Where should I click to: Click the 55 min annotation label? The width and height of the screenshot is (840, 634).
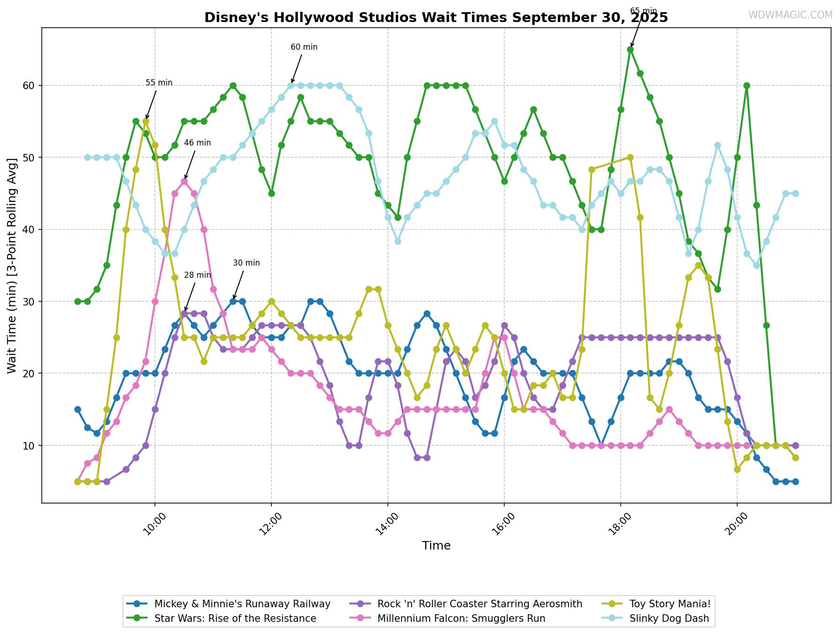pos(159,83)
